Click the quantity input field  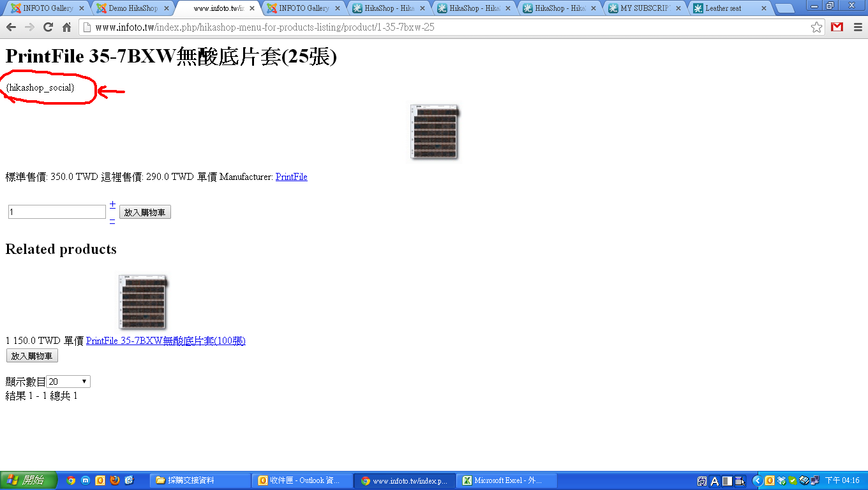[x=57, y=212]
